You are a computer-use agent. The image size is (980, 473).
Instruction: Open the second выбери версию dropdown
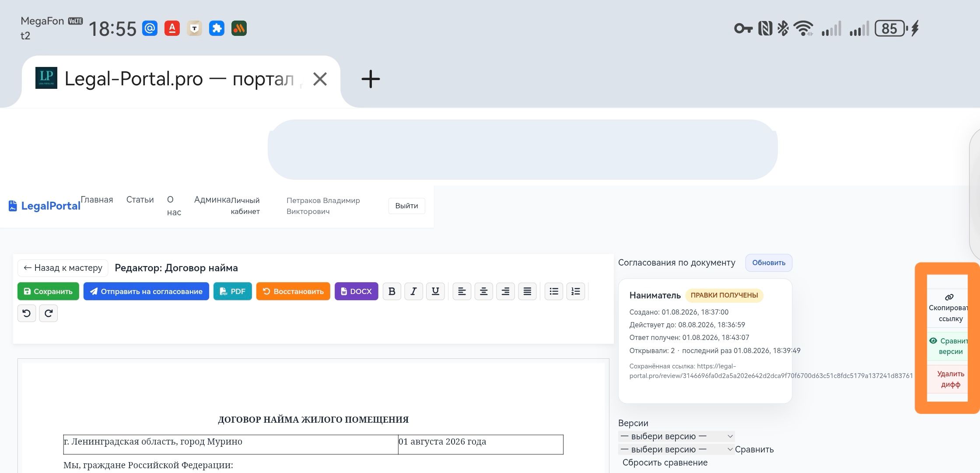tap(676, 449)
